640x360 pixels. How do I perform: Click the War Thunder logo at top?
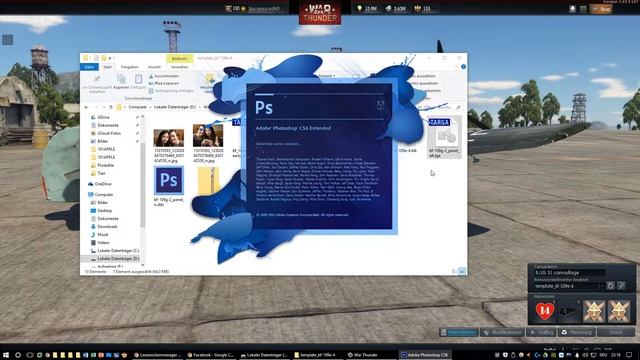pyautogui.click(x=320, y=13)
